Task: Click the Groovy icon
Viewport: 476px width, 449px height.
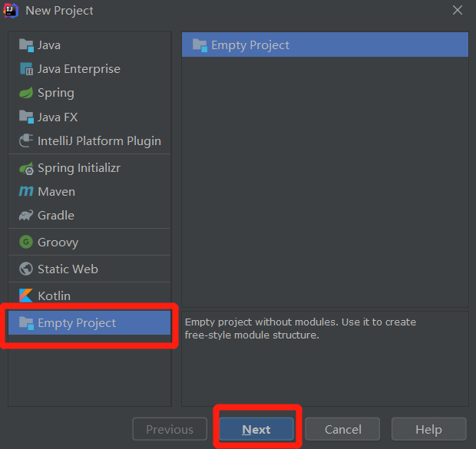Action: click(x=26, y=242)
